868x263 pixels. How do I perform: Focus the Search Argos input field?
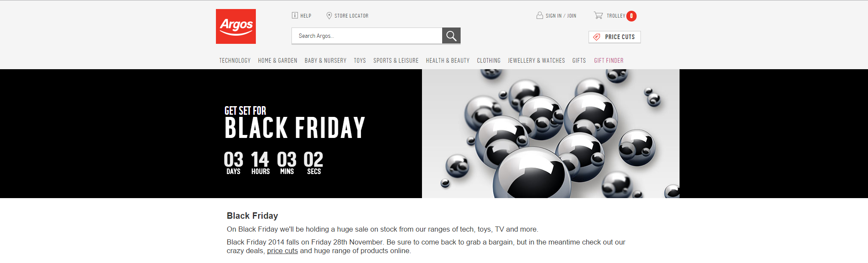[x=367, y=36]
